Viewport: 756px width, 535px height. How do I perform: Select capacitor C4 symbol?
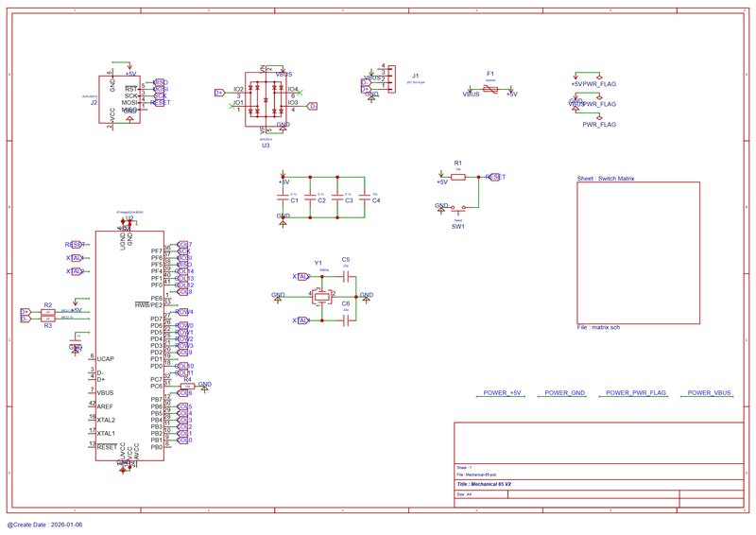(x=365, y=198)
